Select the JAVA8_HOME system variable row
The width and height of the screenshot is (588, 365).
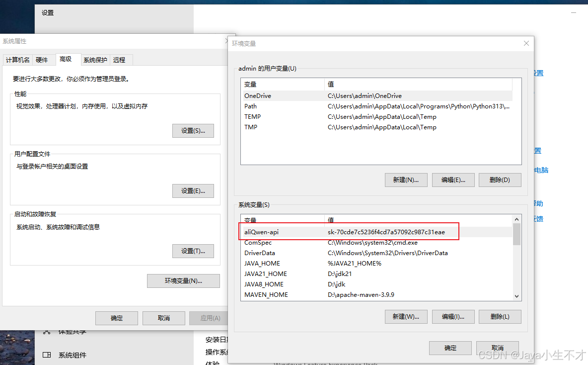pyautogui.click(x=377, y=284)
